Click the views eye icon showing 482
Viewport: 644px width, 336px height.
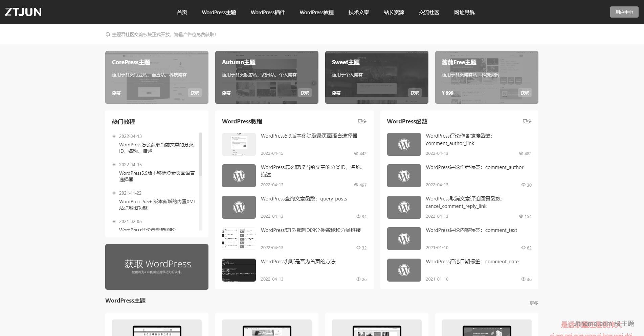tap(521, 153)
